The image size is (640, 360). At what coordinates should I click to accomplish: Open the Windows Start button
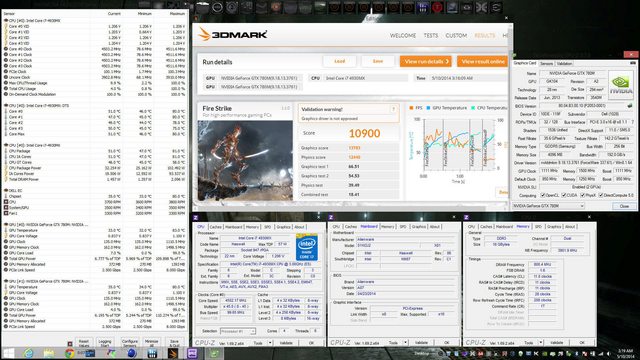coord(9,353)
